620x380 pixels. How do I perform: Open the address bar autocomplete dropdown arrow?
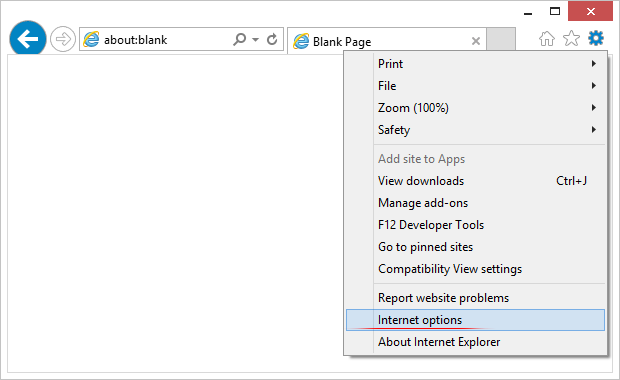click(255, 40)
